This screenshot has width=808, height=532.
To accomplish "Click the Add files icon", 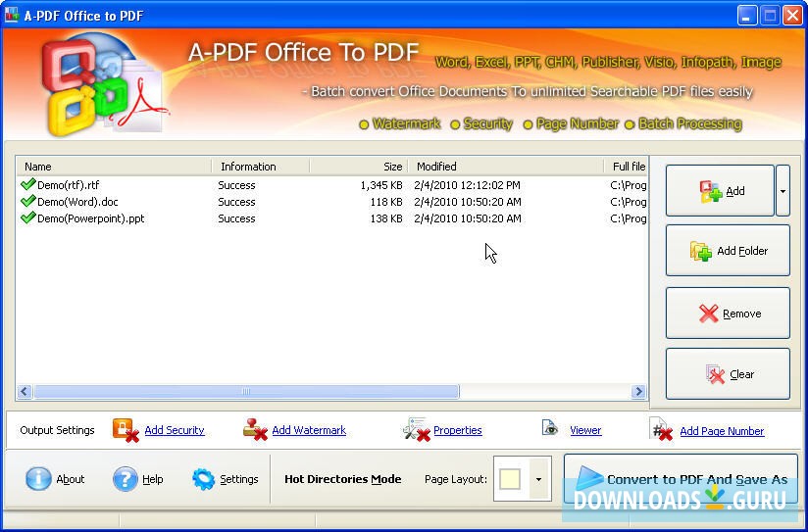I will (x=711, y=192).
